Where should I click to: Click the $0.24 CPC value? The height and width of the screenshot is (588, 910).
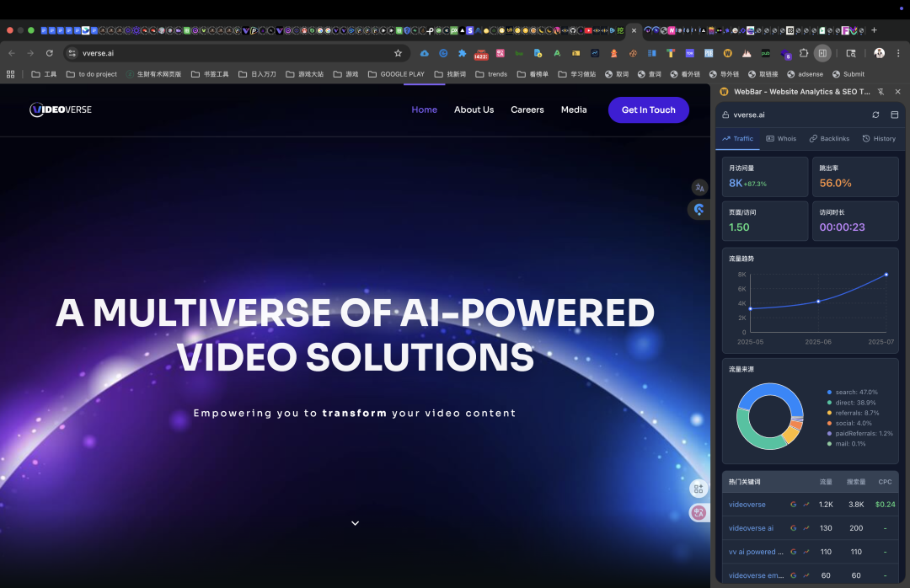point(885,505)
